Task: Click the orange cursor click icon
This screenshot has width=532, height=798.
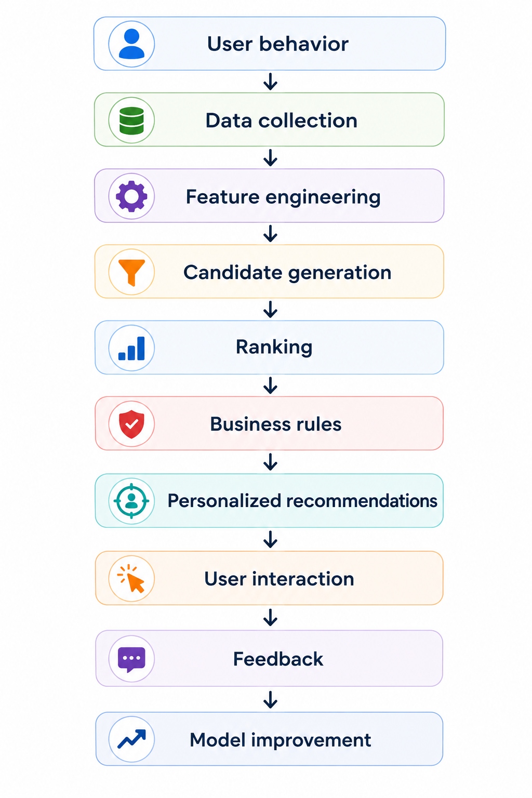Action: [131, 578]
